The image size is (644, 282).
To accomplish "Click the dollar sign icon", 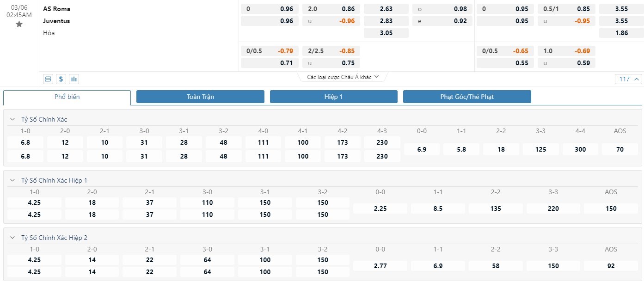I will pos(61,79).
